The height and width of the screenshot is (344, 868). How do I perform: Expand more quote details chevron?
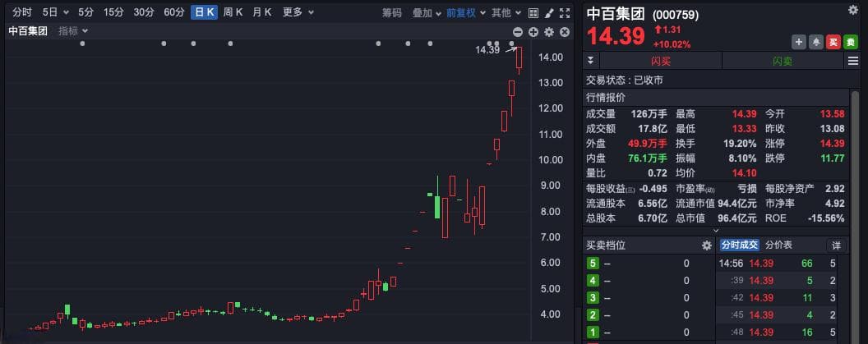716,230
